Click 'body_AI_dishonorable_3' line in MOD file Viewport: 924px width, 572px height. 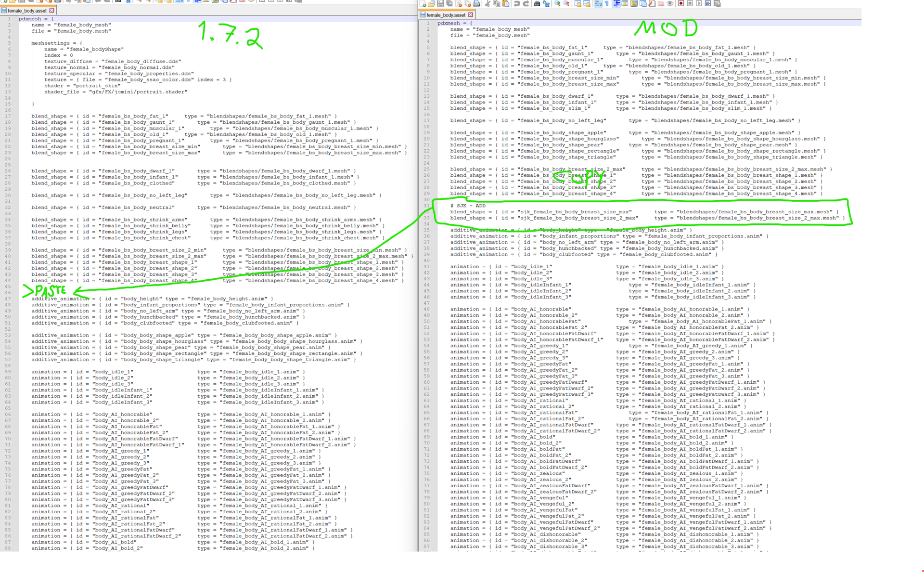[604, 547]
